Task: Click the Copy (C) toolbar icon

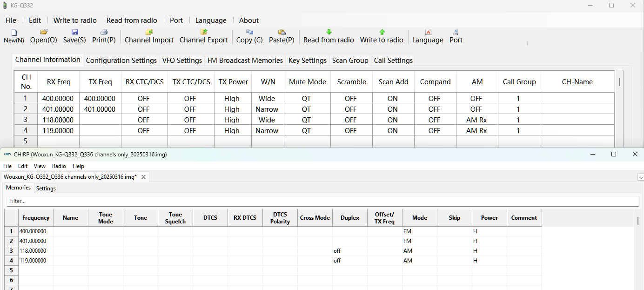Action: [249, 32]
